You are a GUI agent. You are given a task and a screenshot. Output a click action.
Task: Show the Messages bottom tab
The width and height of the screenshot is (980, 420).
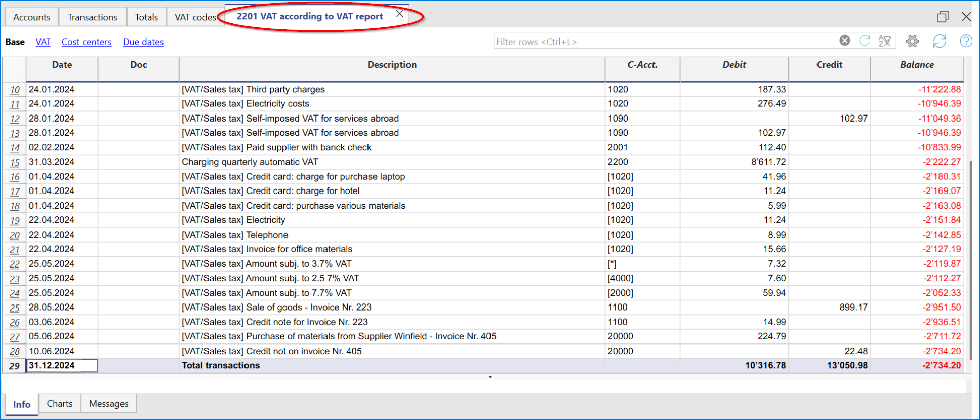[x=108, y=404]
